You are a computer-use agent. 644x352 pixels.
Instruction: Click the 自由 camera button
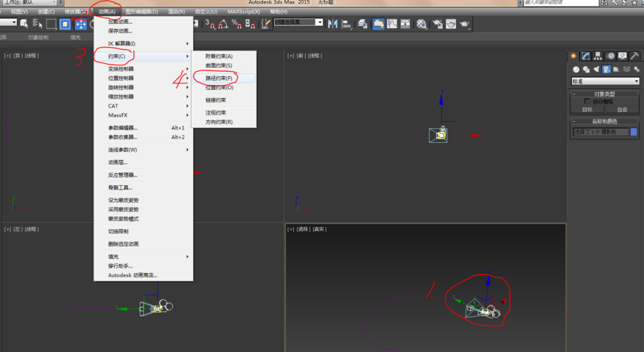point(622,110)
